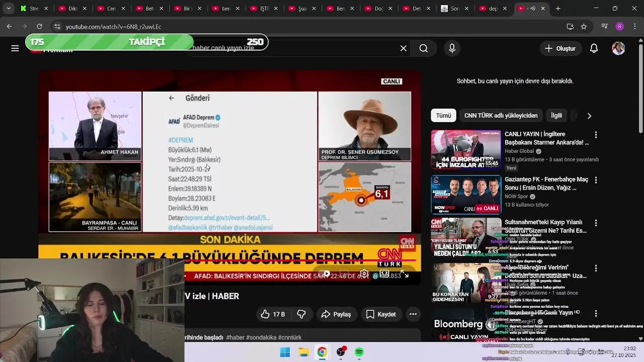
Task: Click the install app icon in address bar
Action: pos(570,26)
